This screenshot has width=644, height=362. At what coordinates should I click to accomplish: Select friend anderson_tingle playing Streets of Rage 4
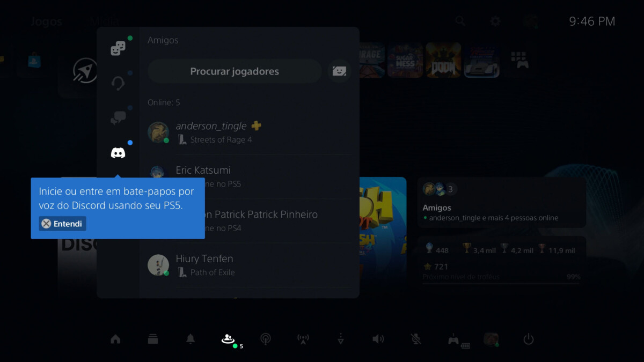(x=250, y=132)
